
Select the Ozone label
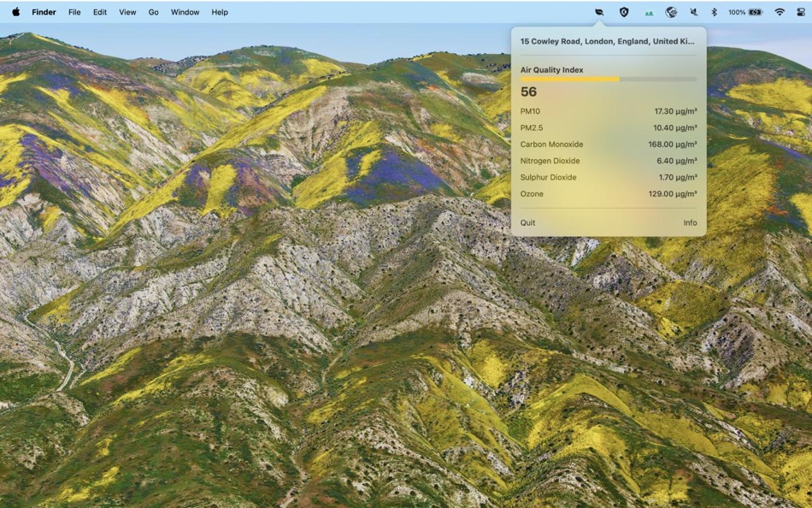[532, 194]
